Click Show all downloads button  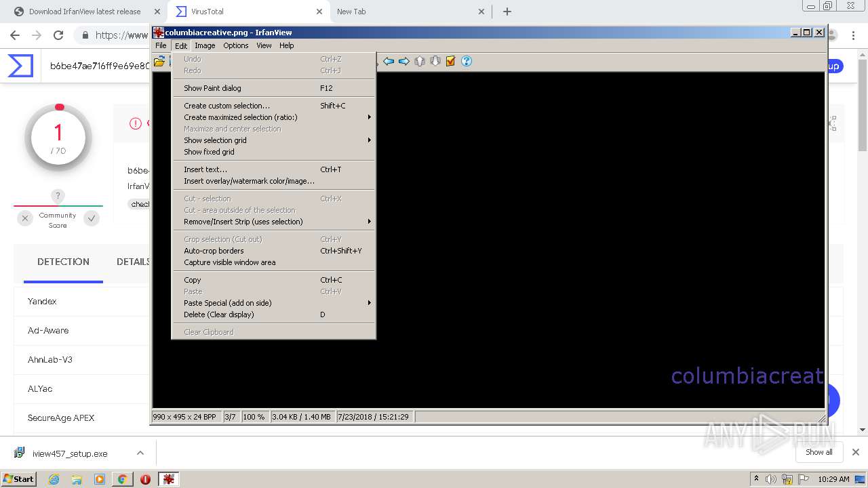[x=818, y=452]
